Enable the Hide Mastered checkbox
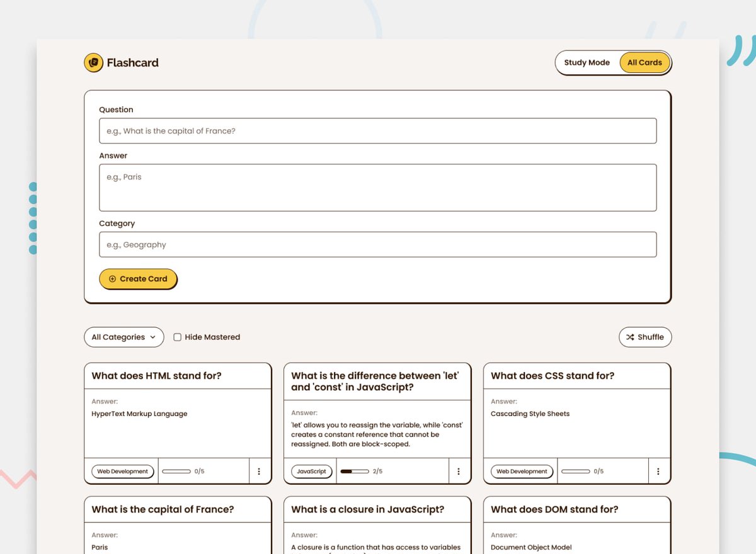 pos(177,337)
